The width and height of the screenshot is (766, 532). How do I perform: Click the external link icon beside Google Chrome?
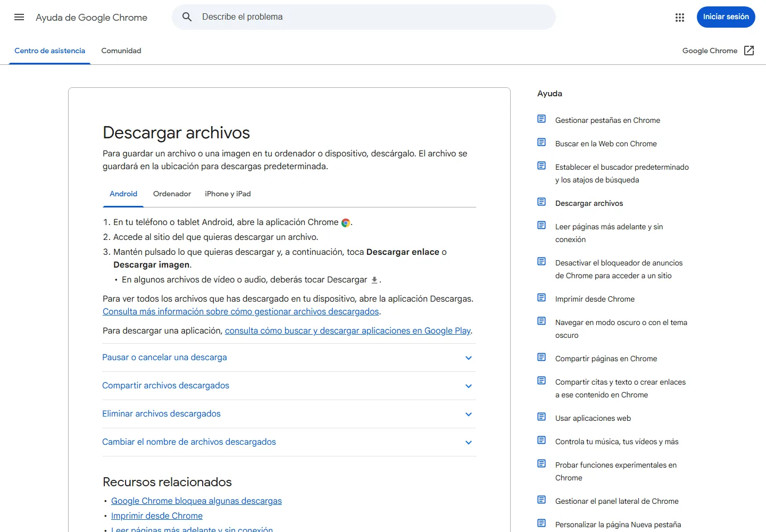(749, 51)
